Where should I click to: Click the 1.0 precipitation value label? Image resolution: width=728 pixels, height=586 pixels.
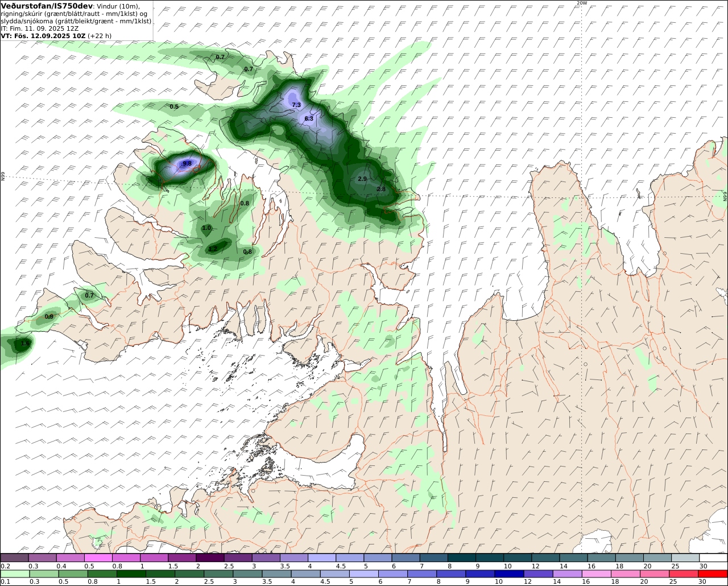[x=206, y=228]
